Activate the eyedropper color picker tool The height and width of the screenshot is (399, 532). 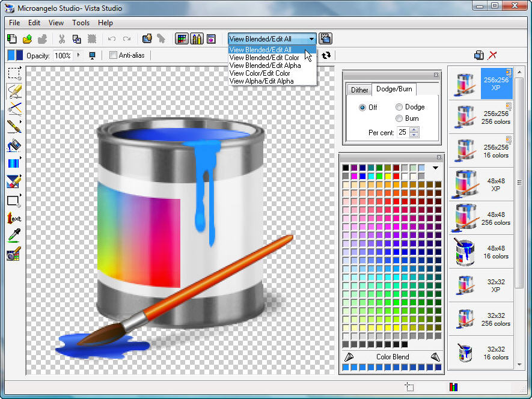14,236
